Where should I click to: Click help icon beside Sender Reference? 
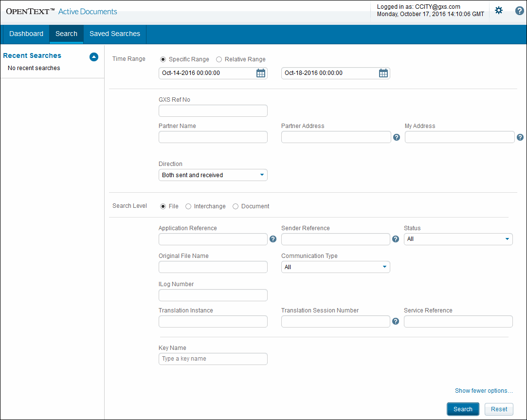[x=396, y=239]
